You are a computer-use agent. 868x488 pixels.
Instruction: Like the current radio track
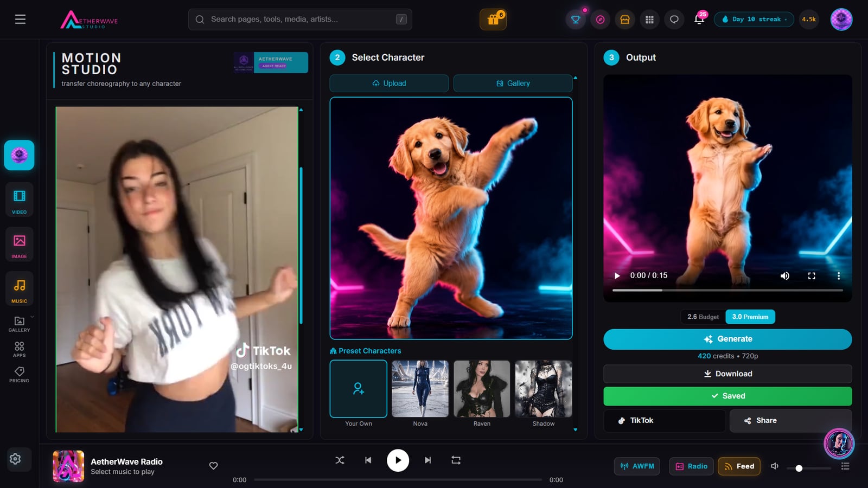214,466
